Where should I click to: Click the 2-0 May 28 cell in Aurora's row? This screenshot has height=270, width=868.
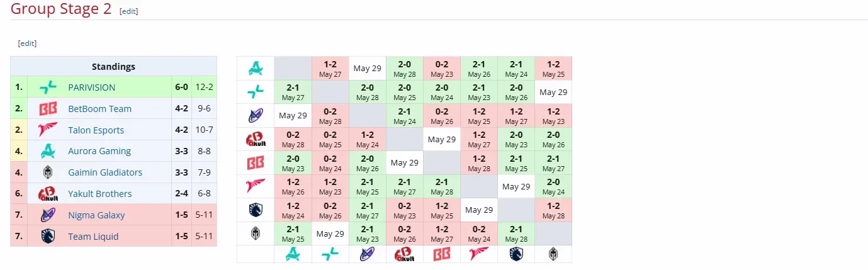click(405, 68)
